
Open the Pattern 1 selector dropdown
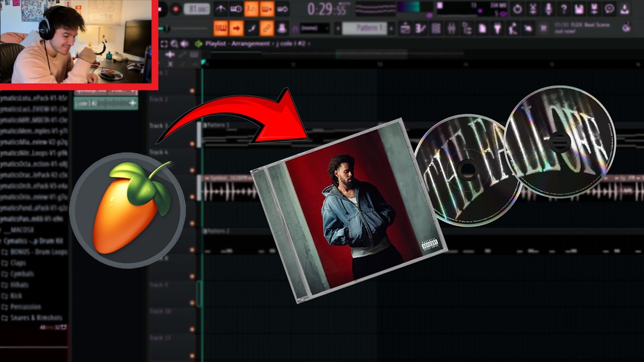pyautogui.click(x=364, y=28)
